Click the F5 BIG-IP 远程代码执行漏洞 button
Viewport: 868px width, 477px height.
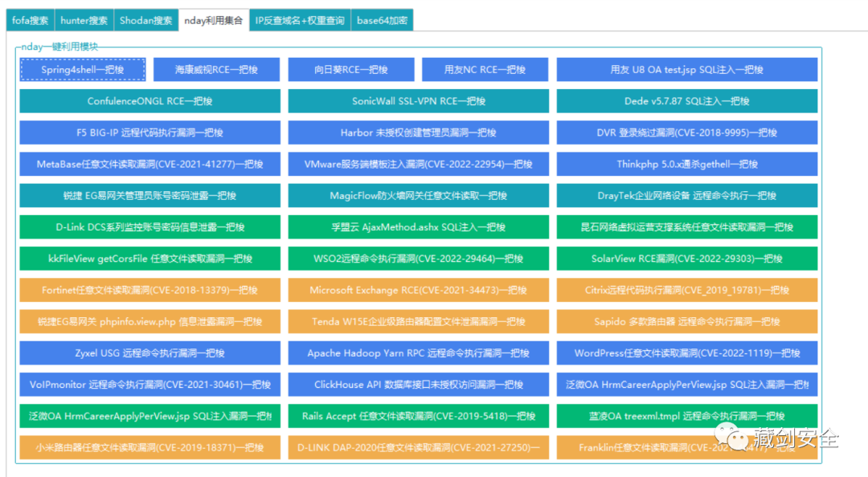click(x=150, y=132)
